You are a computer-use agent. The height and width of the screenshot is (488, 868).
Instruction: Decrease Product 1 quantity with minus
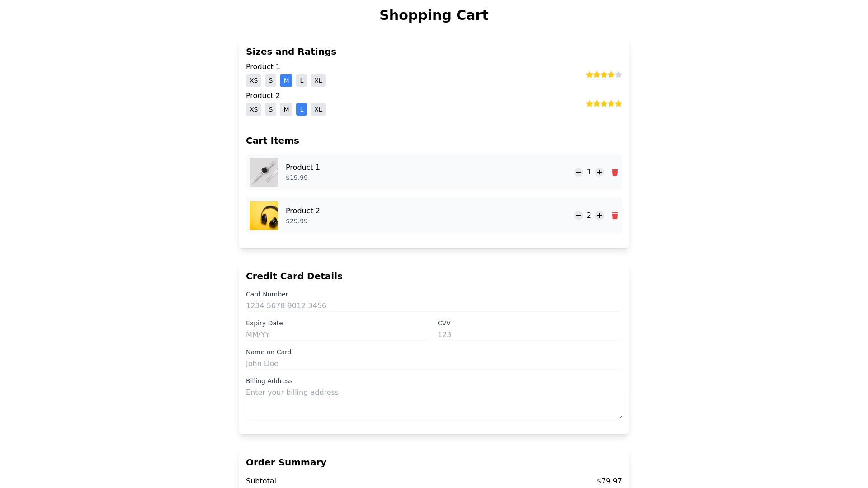tap(578, 172)
